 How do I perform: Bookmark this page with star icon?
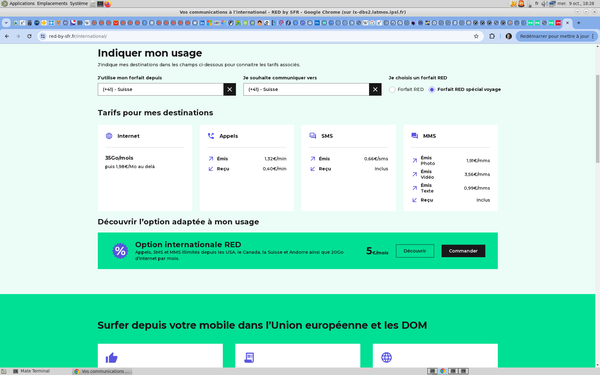[x=476, y=36]
